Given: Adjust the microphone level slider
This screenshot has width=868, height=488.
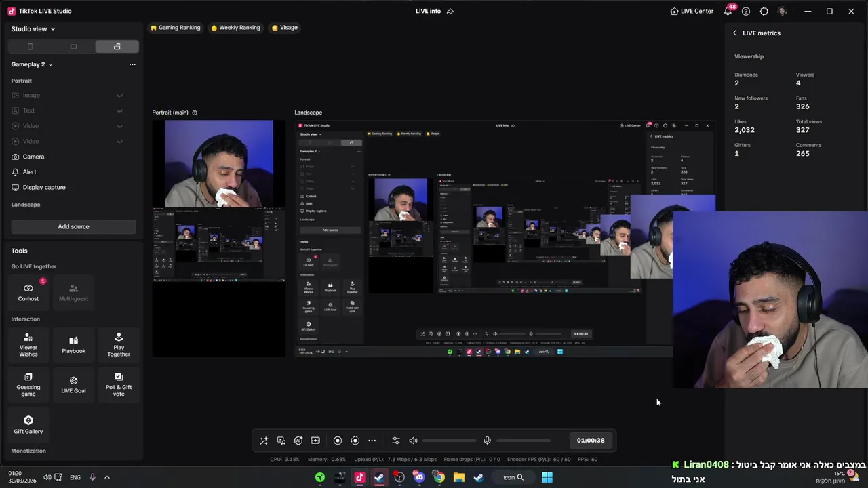Looking at the screenshot, I should [x=524, y=441].
